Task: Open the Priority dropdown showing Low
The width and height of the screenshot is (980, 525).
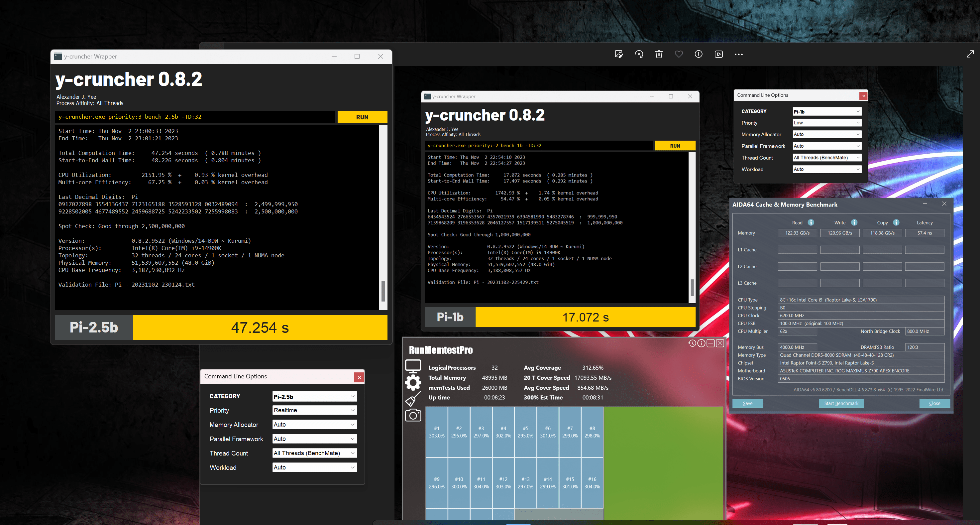Action: 827,123
